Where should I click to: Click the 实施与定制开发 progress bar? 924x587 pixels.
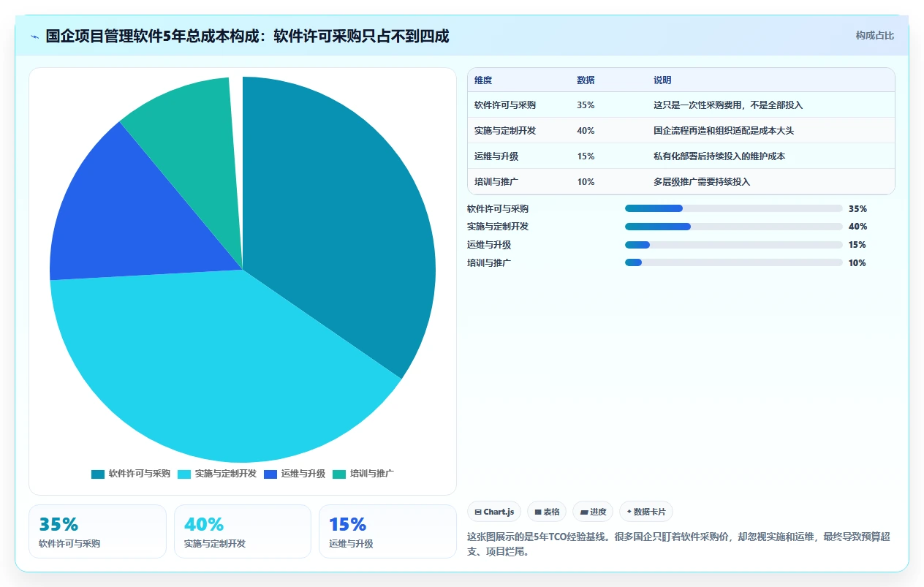[734, 227]
